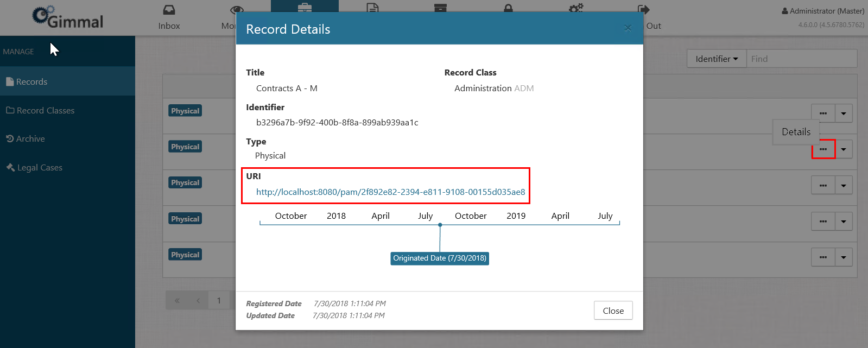Select Records in the Manage sidebar
This screenshot has height=348, width=868.
point(31,82)
